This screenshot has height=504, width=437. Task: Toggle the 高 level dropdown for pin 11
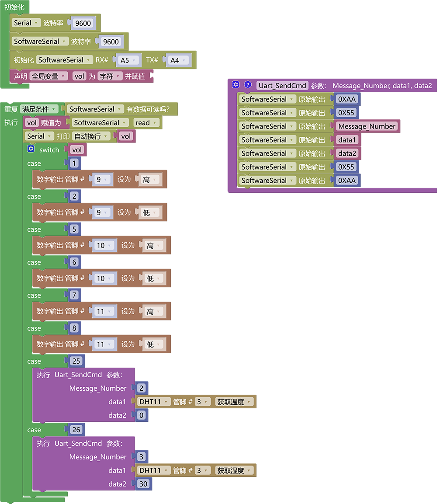153,311
